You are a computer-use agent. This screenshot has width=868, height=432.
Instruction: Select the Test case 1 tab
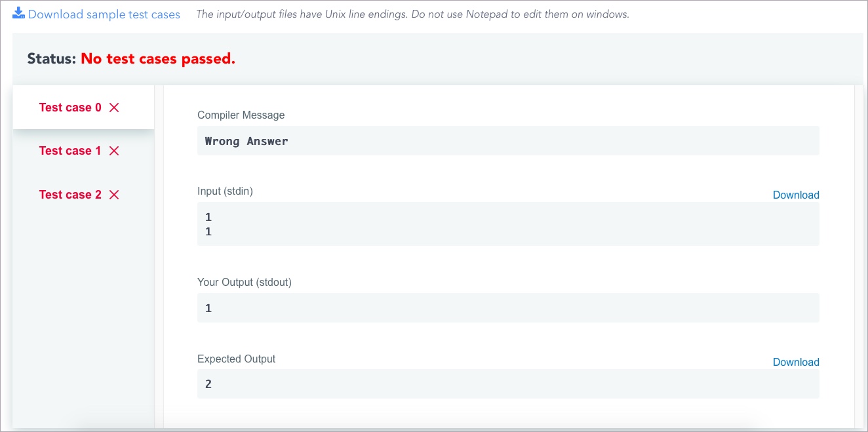point(70,151)
